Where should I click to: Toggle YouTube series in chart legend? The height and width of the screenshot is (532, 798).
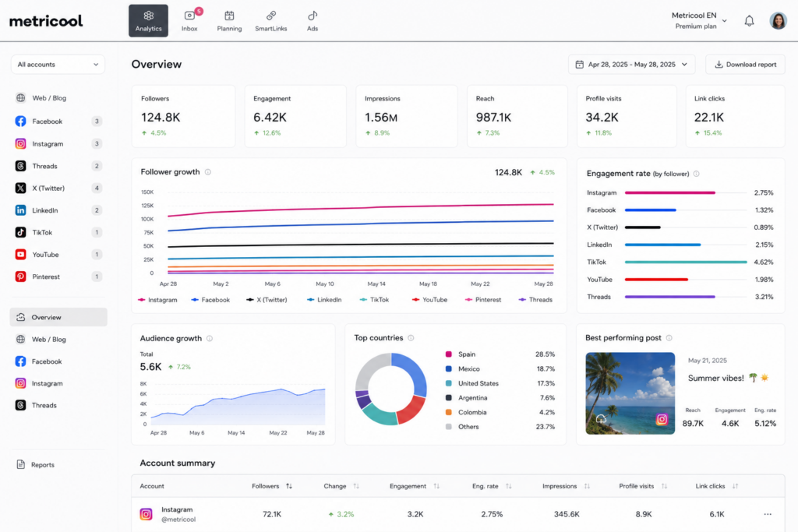coord(429,300)
